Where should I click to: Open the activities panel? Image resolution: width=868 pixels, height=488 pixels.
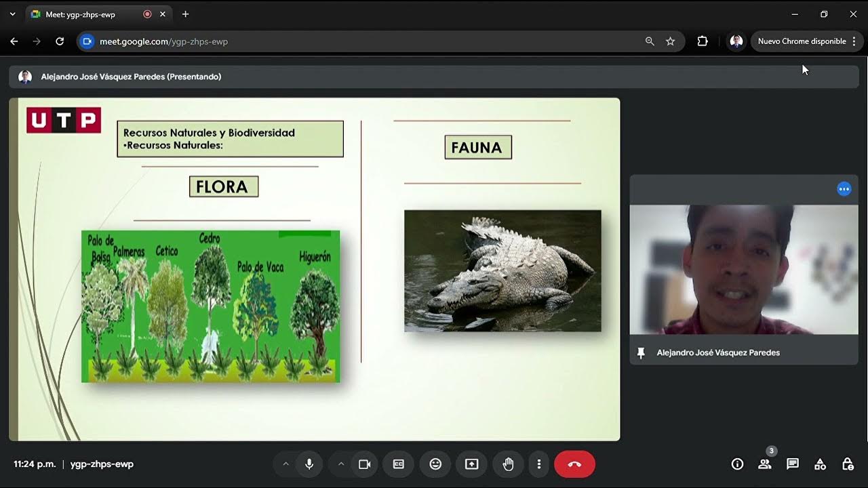point(820,464)
